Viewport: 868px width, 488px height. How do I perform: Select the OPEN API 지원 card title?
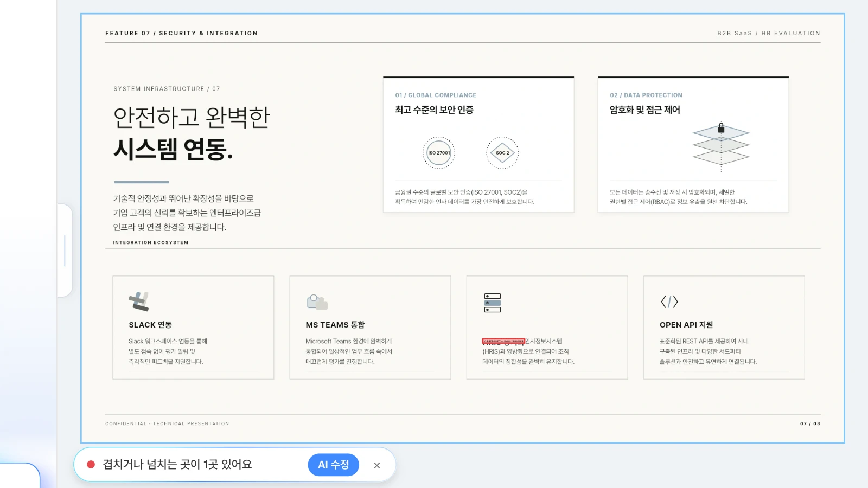686,325
